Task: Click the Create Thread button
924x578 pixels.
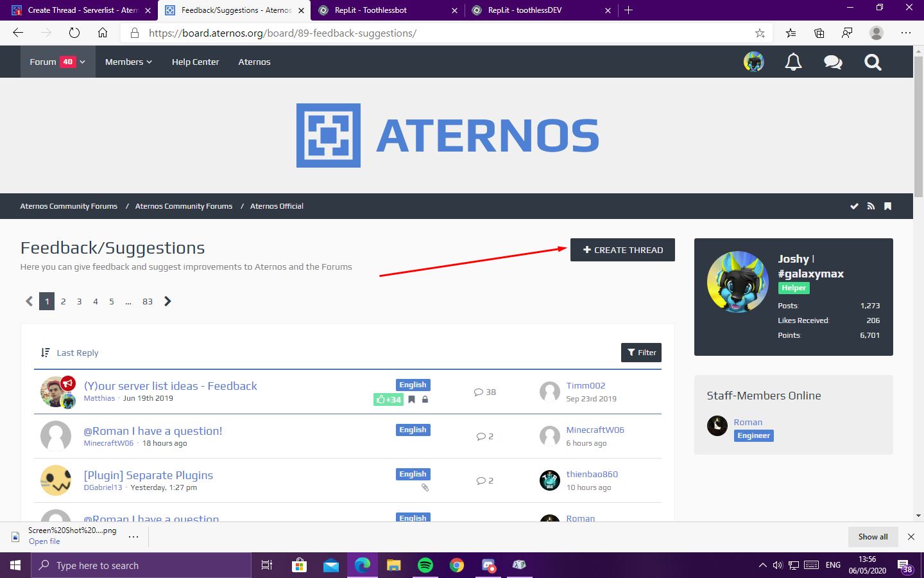Action: (x=622, y=250)
